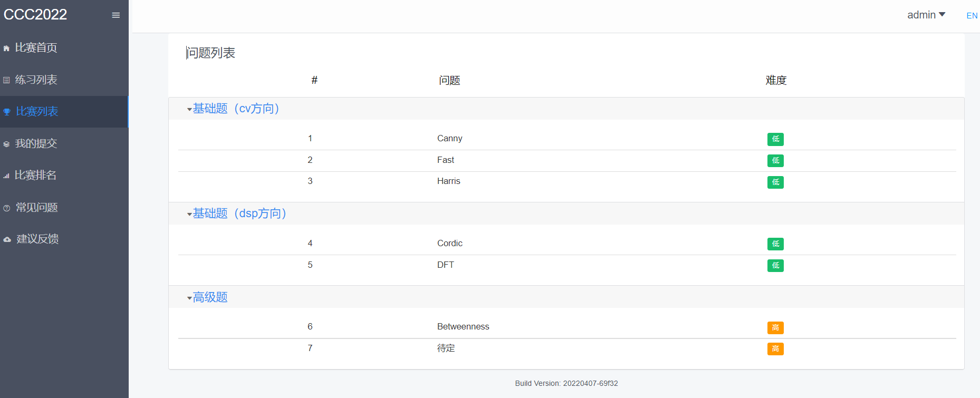
Task: Open the Betweenness problem
Action: tap(463, 326)
